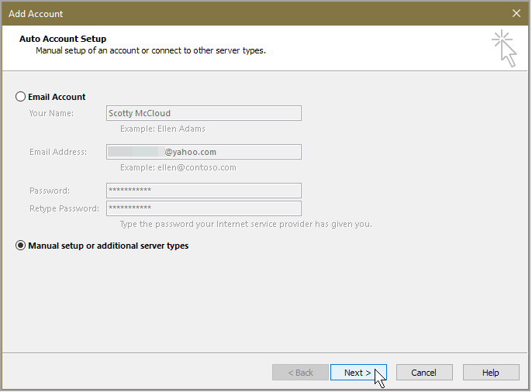Click the 'Email Address:' label
The image size is (532, 392).
58,152
